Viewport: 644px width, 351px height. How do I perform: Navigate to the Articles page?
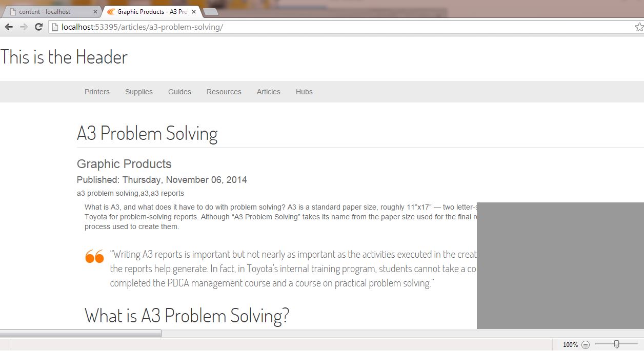[269, 92]
